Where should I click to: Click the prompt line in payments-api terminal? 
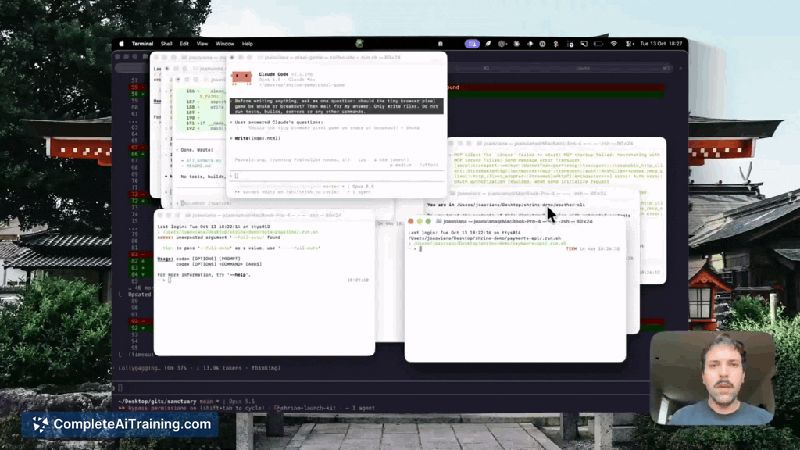515,249
